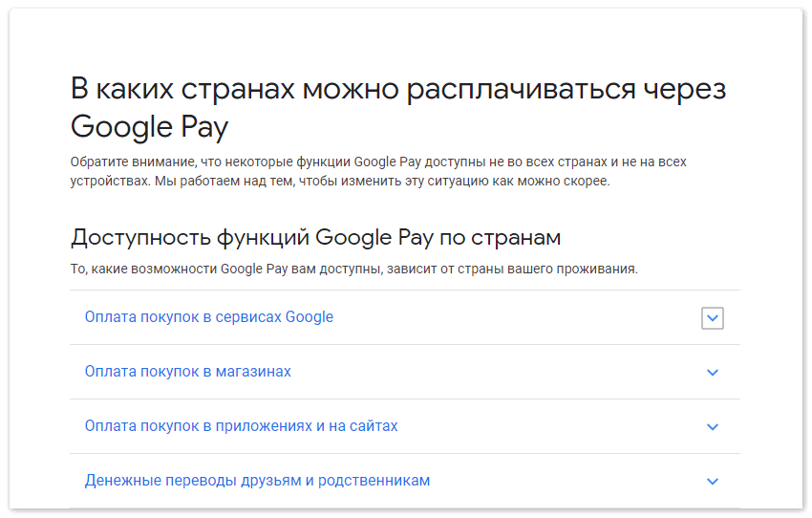Expand chevron for Денежные переводы друзьям и родственникам
This screenshot has height=518, width=812.
[x=713, y=482]
